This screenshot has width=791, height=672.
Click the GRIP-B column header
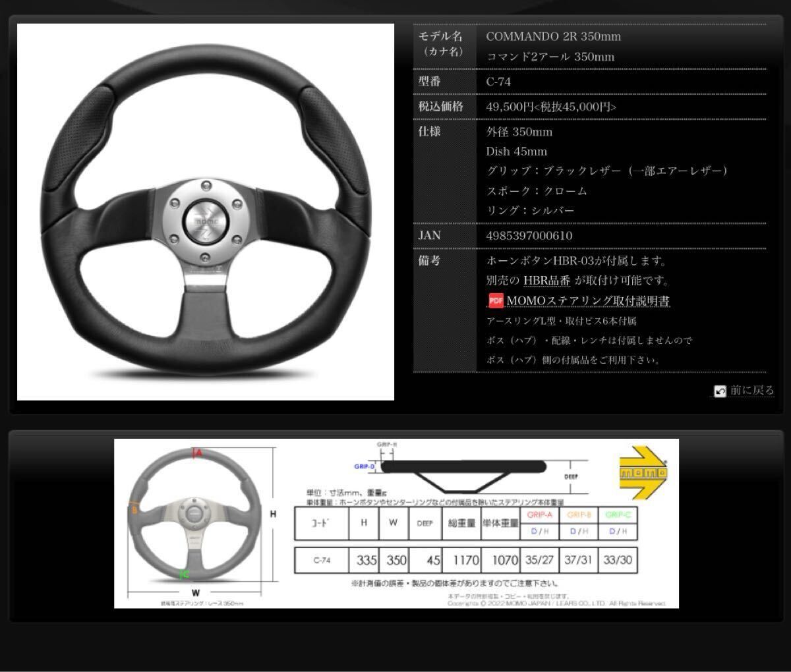579,514
